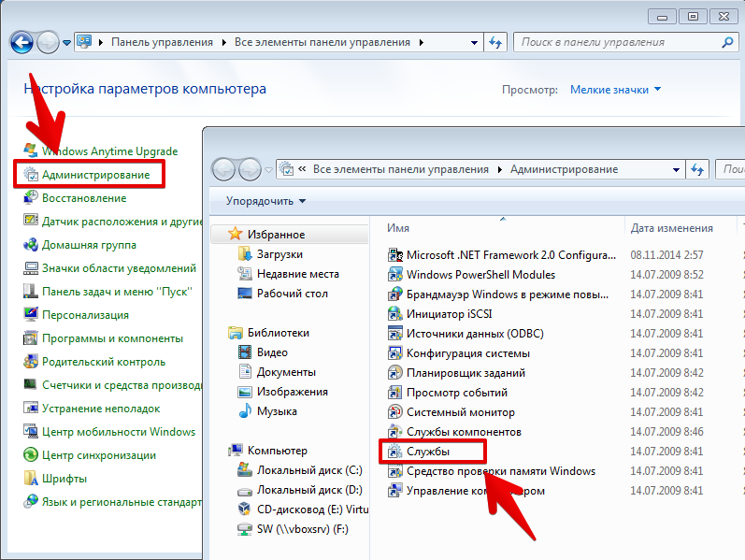
Task: Click Службы компонентов icon
Action: 395,432
